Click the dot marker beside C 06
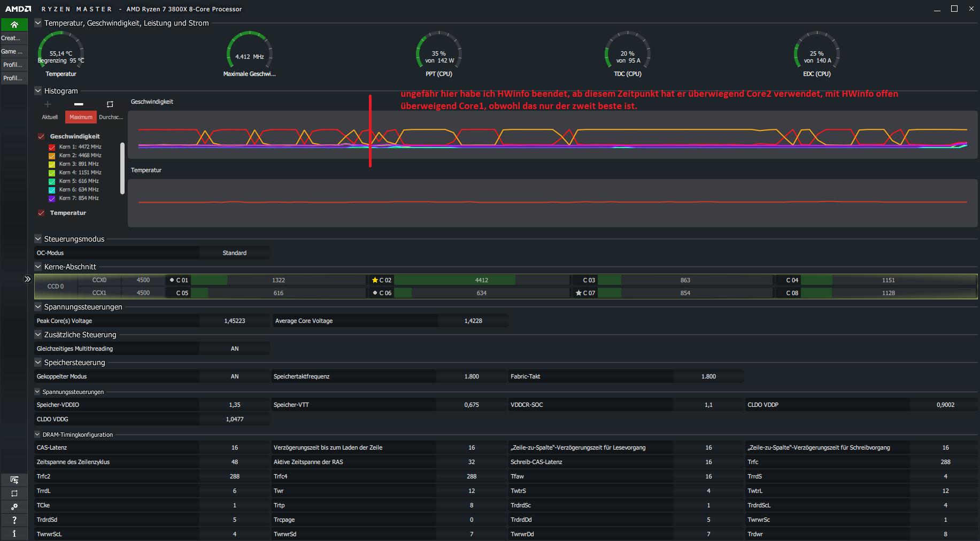 pos(375,292)
